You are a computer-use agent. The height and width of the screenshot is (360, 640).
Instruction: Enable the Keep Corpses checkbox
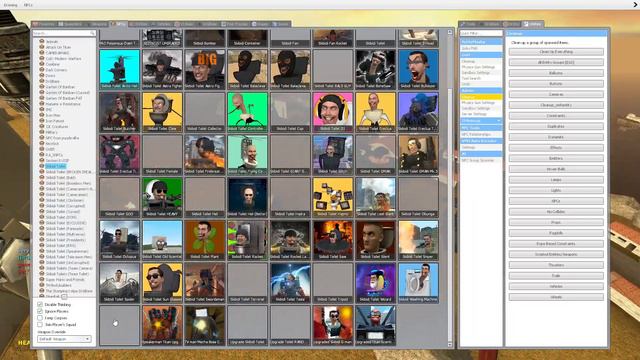[x=40, y=318]
